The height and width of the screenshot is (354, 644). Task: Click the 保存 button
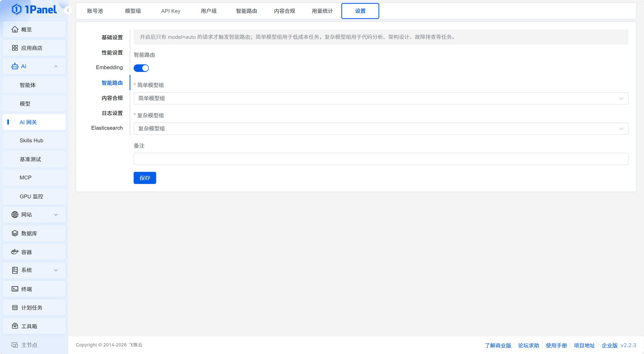pos(145,178)
